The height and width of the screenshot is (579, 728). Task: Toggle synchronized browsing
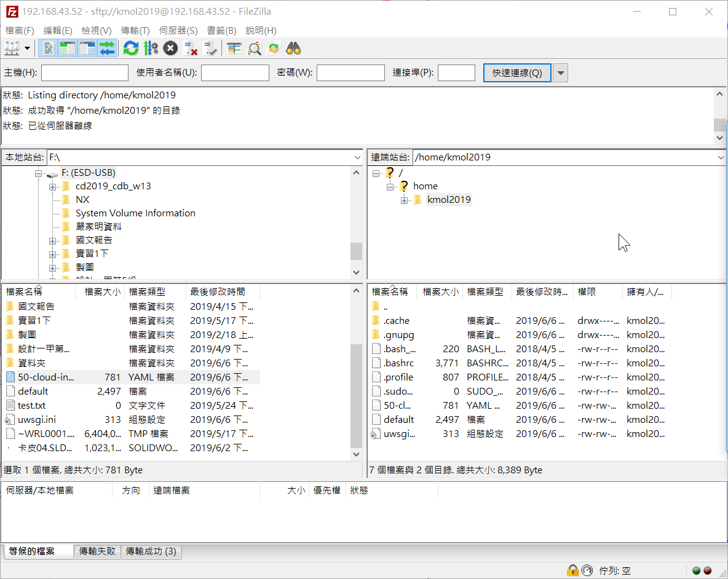tap(274, 48)
